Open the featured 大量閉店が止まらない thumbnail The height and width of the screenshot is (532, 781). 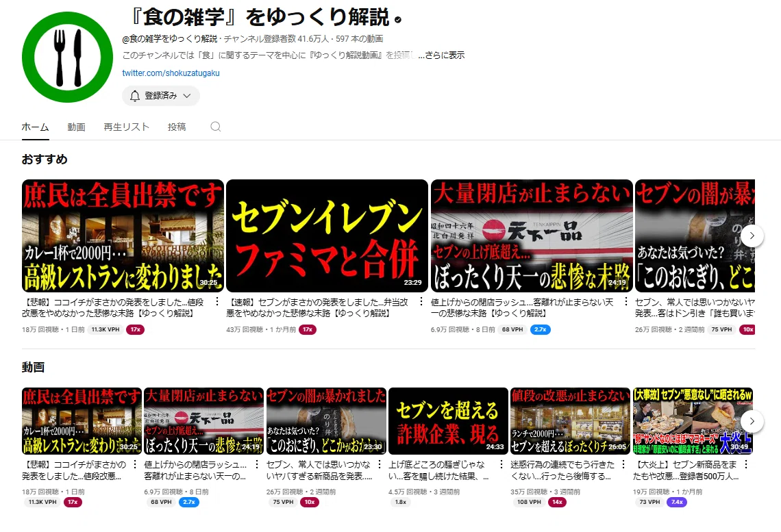532,236
